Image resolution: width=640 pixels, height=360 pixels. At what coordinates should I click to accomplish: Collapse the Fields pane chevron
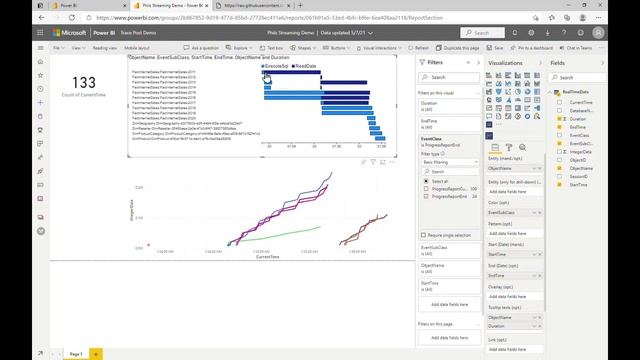pyautogui.click(x=602, y=63)
